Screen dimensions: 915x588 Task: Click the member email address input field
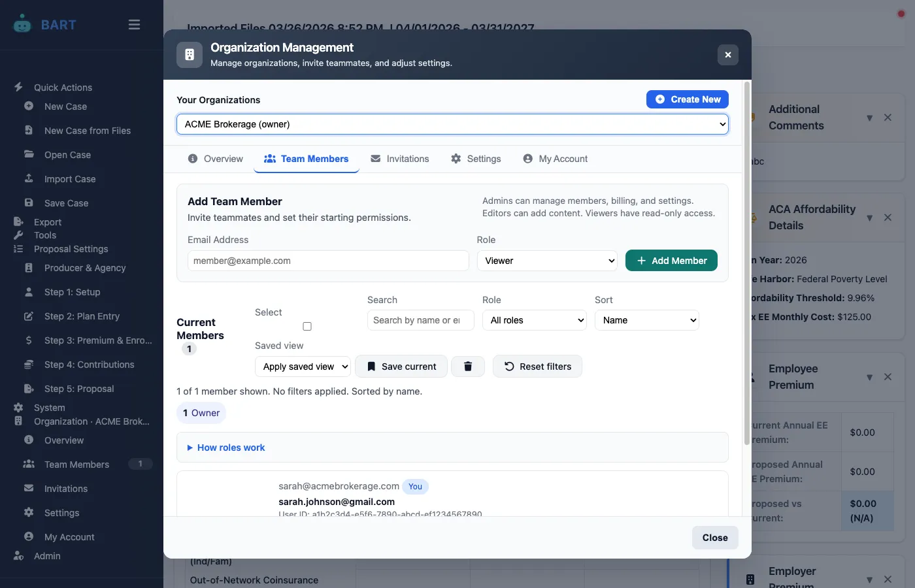click(x=327, y=260)
